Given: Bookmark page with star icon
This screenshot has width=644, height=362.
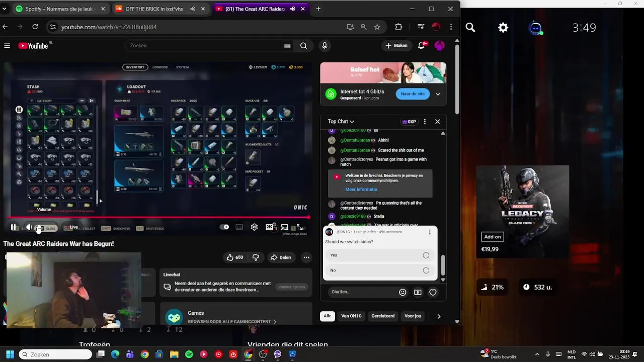Looking at the screenshot, I should (377, 27).
